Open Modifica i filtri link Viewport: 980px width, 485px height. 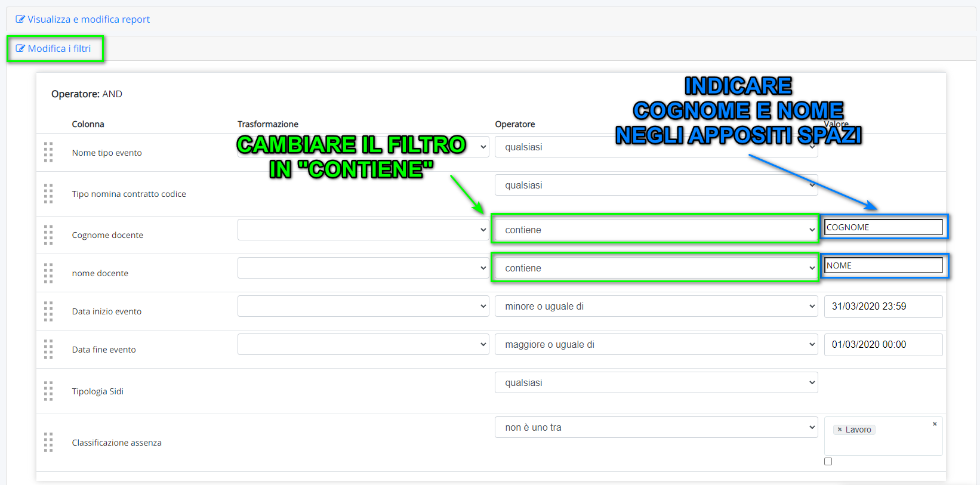click(59, 48)
